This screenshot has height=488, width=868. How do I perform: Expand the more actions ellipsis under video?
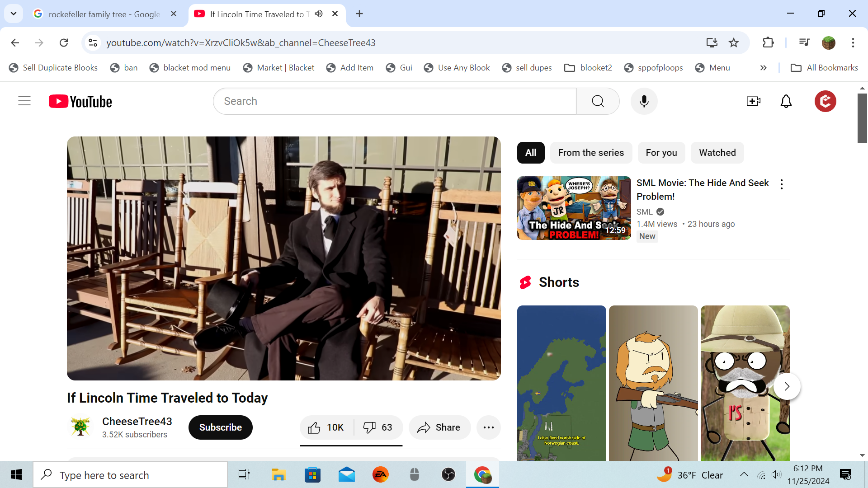click(x=488, y=427)
